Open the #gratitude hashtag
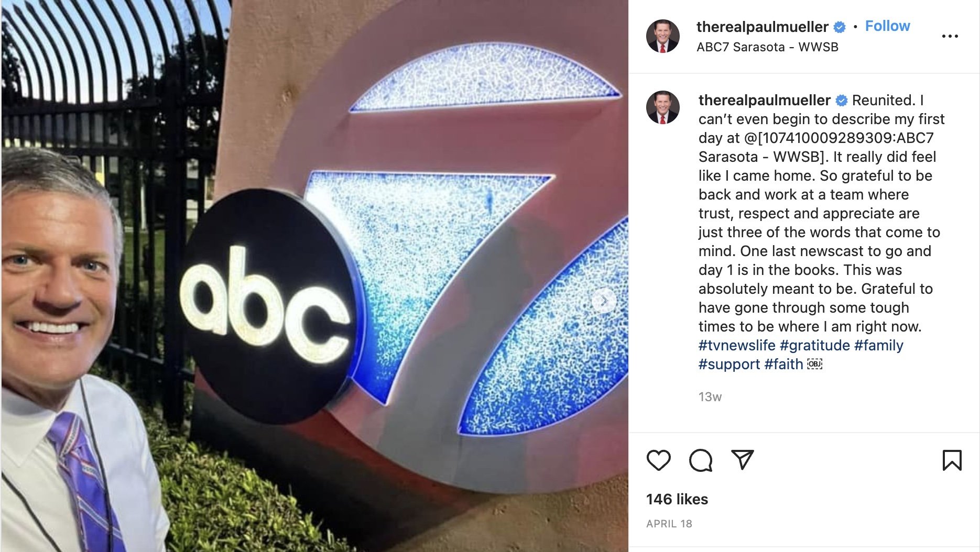The height and width of the screenshot is (552, 980). pyautogui.click(x=815, y=346)
